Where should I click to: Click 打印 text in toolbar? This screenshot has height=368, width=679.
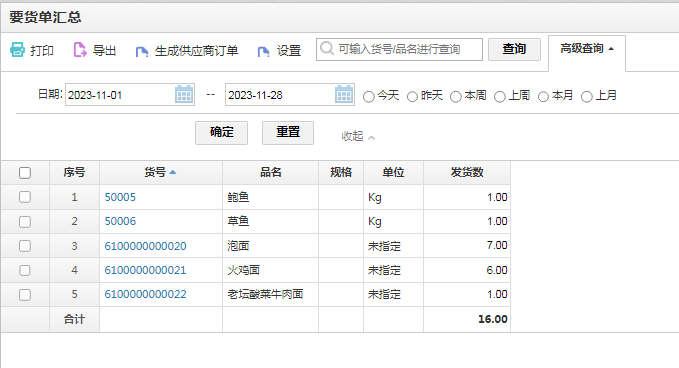click(42, 51)
